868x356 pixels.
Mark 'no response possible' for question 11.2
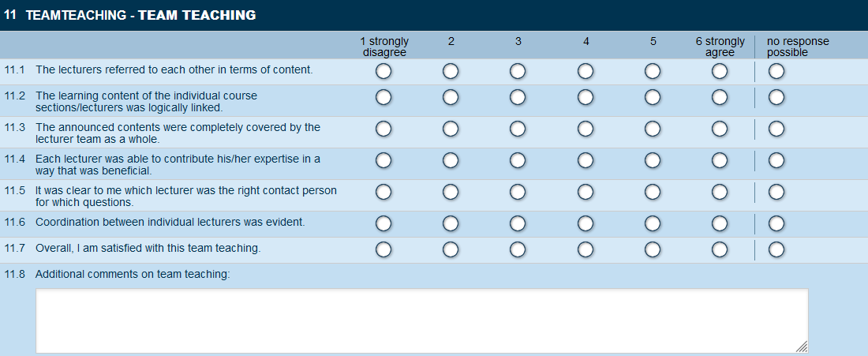(776, 98)
